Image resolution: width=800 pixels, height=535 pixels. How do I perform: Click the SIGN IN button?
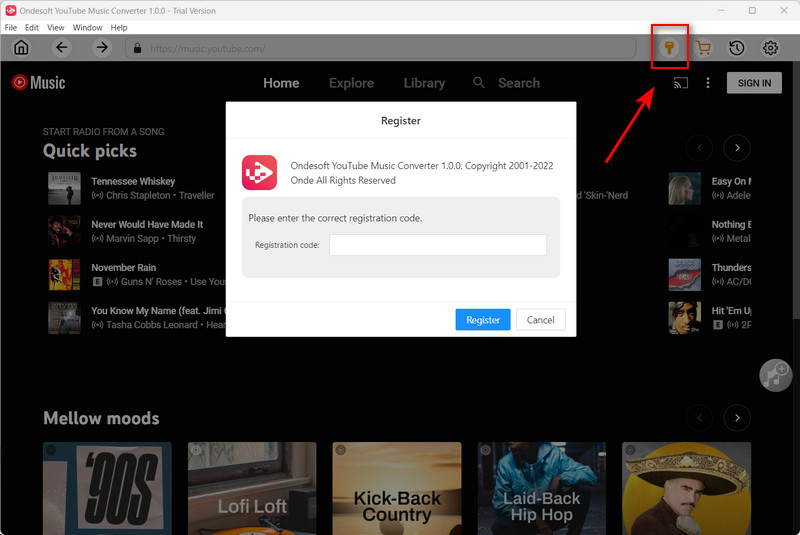754,83
